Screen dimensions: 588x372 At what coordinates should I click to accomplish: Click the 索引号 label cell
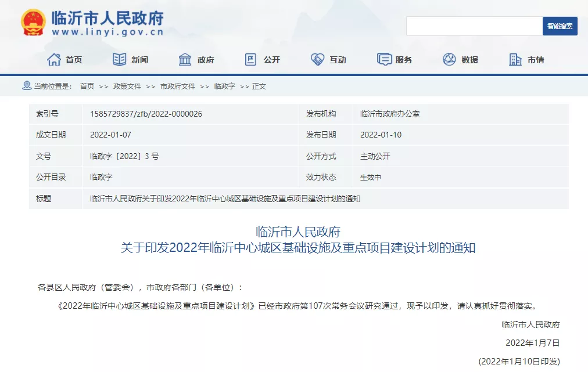click(56, 114)
